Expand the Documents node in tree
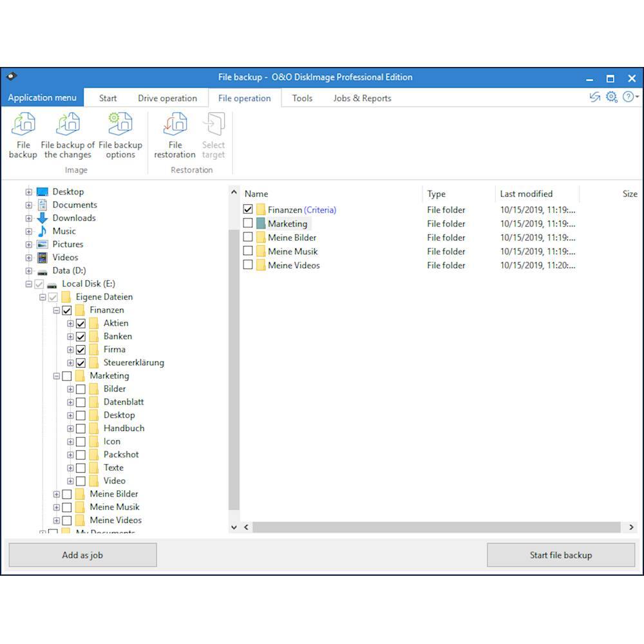 click(28, 205)
